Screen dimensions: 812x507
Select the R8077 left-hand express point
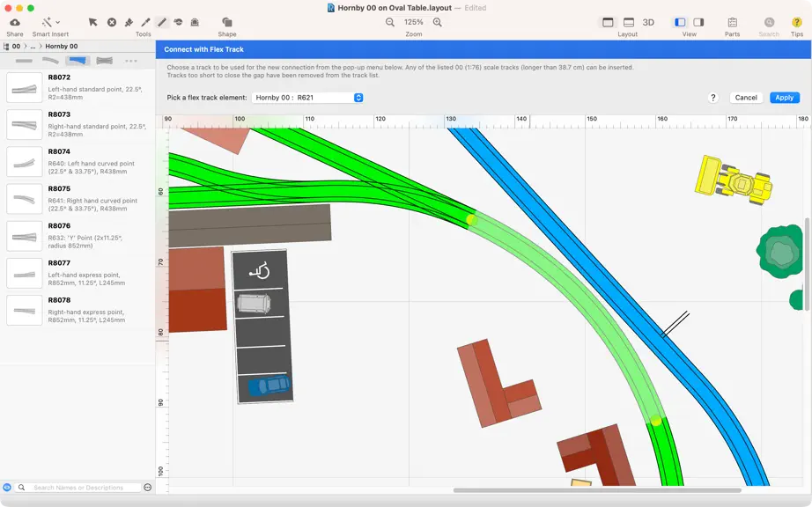(x=78, y=273)
